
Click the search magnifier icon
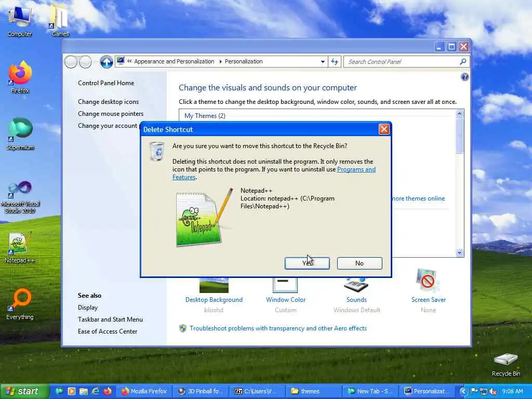coord(463,61)
